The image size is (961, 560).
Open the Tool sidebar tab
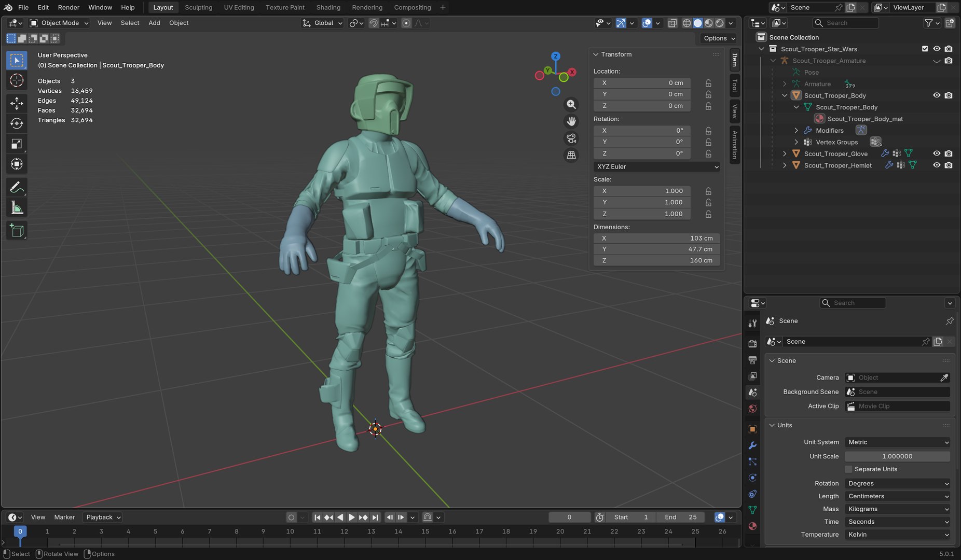[x=735, y=85]
